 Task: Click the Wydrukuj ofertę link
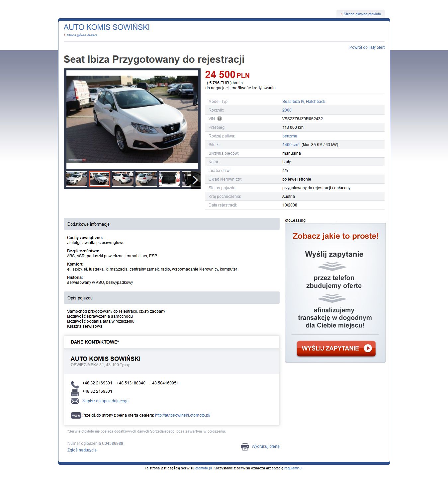[x=266, y=446]
